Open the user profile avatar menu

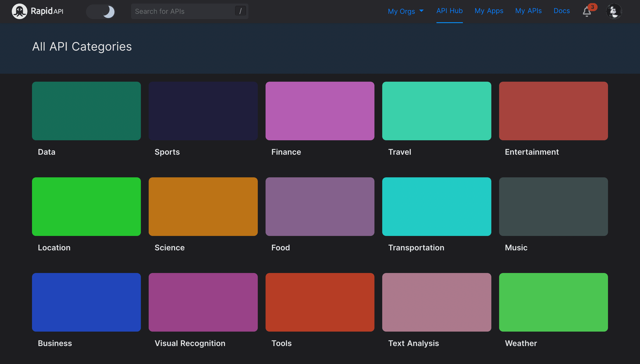(x=614, y=11)
